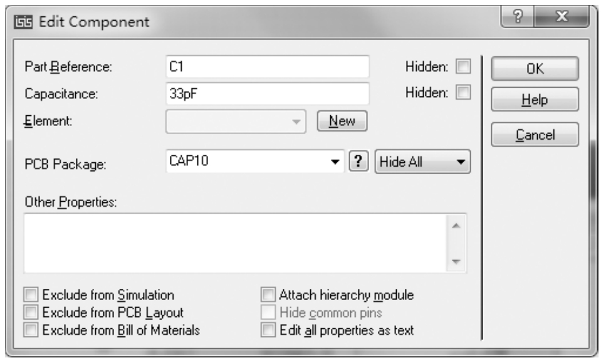Check Exclude from PCB Layout
Viewport: 601px width, 364px height.
point(31,311)
